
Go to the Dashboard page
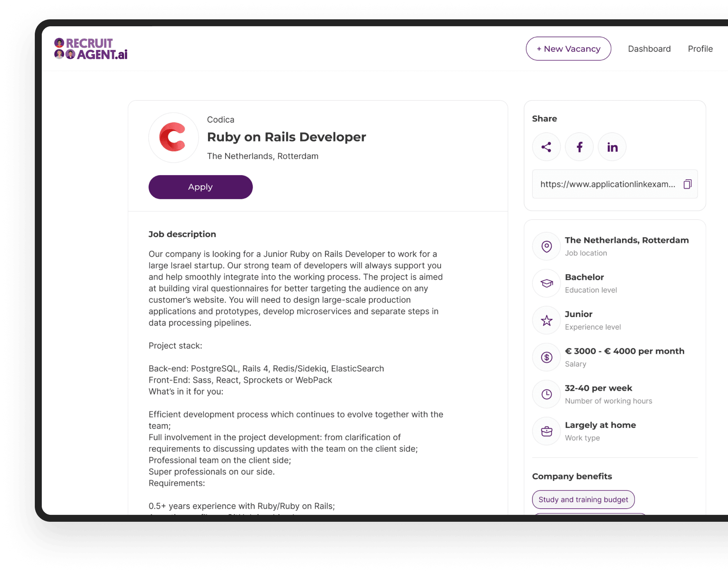pyautogui.click(x=649, y=49)
